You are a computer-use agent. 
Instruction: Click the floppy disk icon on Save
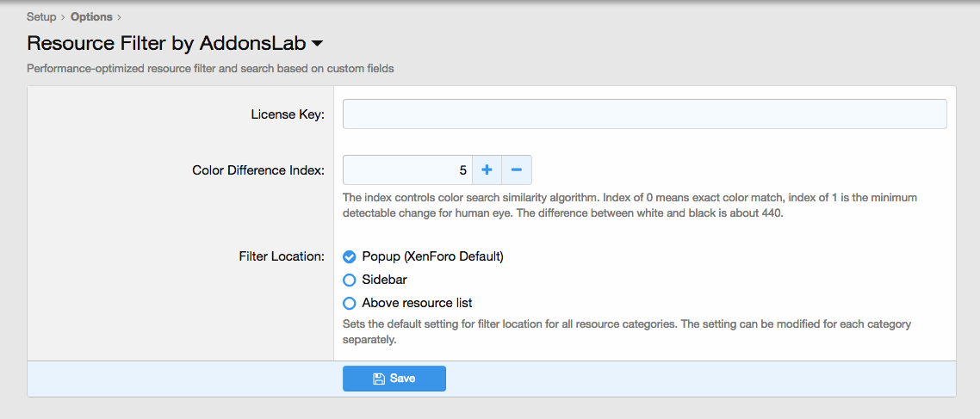coord(378,379)
